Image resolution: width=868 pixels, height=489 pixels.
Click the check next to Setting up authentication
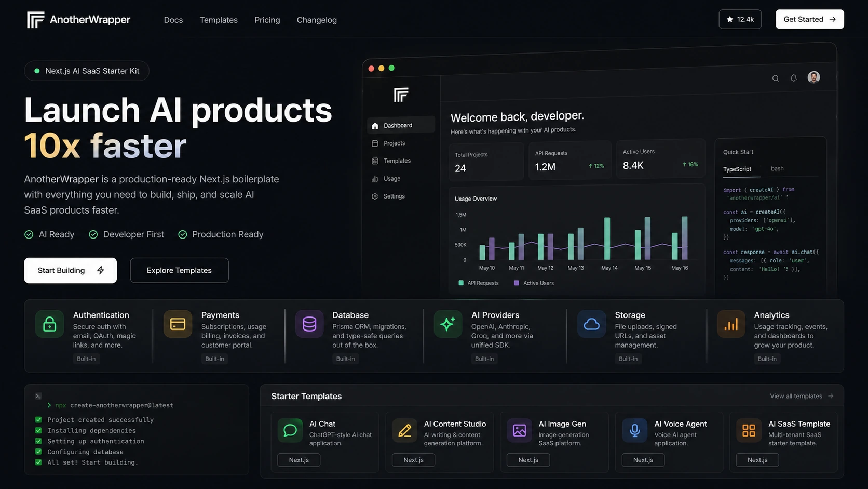tap(38, 441)
